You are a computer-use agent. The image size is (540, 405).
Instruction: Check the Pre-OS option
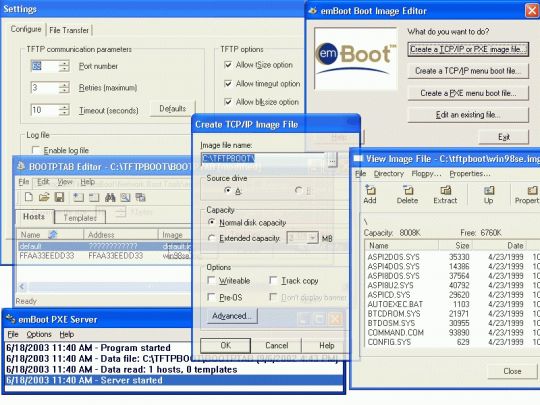[x=211, y=297]
